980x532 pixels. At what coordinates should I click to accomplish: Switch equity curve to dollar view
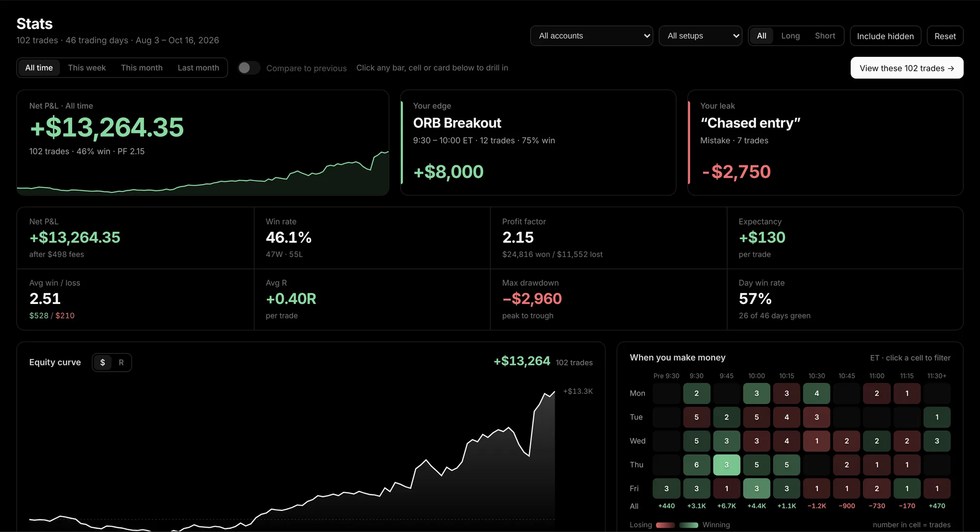102,362
